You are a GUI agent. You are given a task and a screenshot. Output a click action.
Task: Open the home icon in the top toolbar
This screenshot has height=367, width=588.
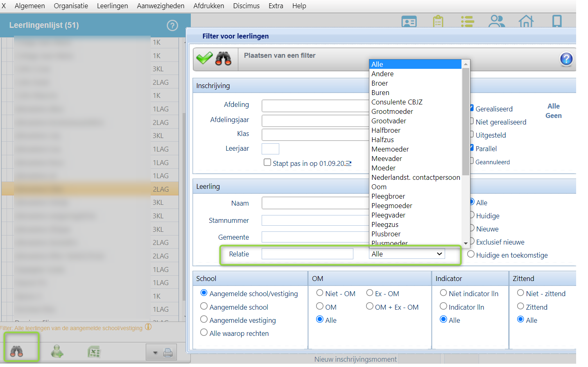(x=526, y=21)
